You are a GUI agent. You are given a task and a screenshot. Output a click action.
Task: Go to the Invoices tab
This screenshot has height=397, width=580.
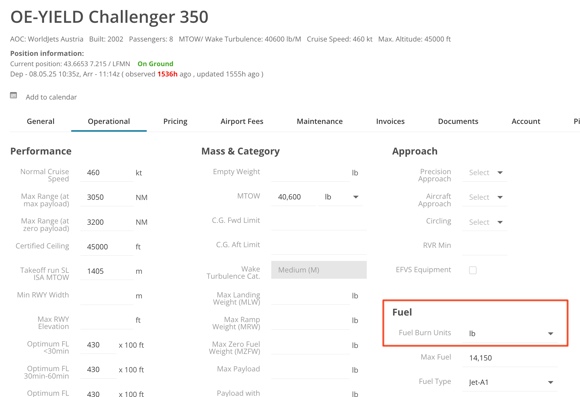point(390,121)
